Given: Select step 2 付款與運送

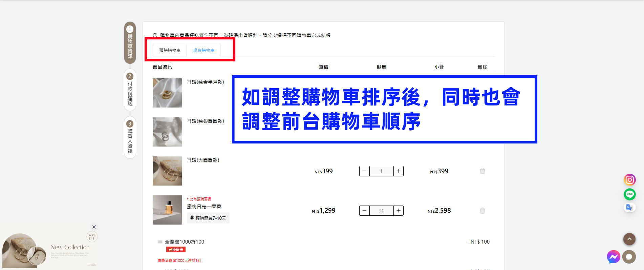Looking at the screenshot, I should coord(130,90).
